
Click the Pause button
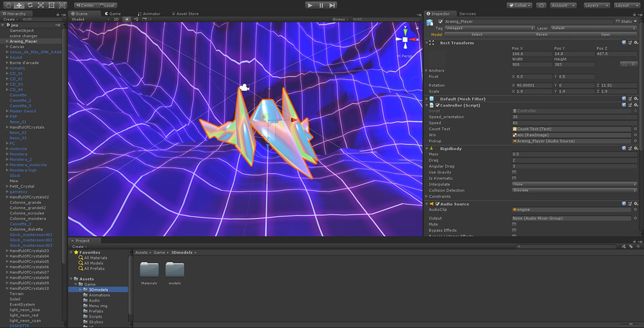coord(321,5)
